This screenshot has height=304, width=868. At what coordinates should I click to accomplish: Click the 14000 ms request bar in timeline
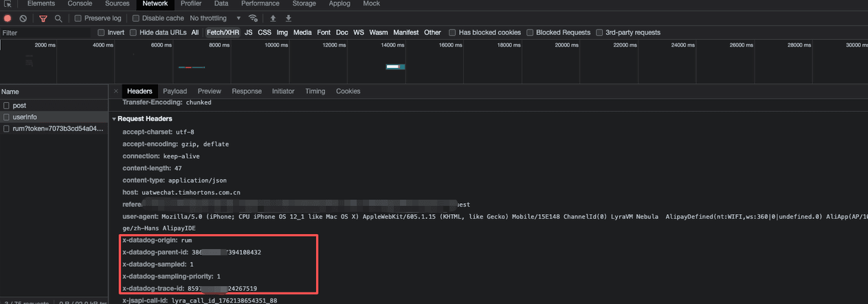click(x=394, y=67)
